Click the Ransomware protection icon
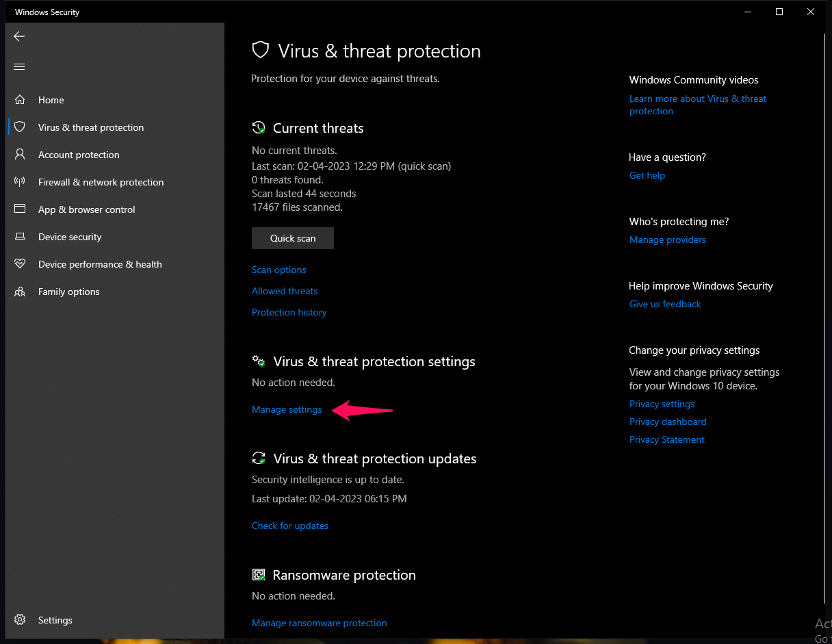Screen dimensions: 832x644 [x=259, y=575]
